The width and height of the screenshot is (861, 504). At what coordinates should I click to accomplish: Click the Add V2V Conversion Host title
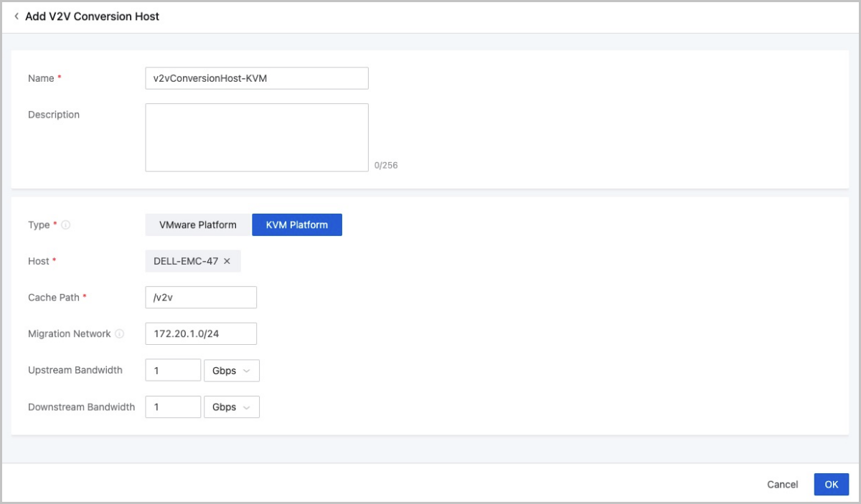pyautogui.click(x=92, y=16)
